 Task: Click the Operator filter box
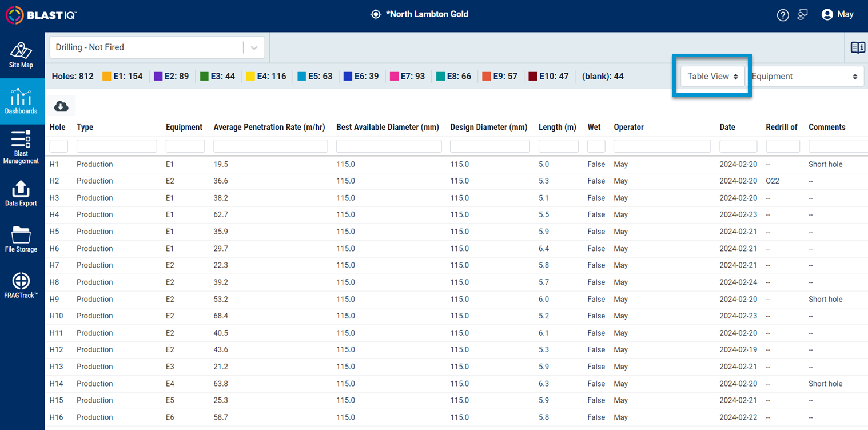tap(662, 146)
